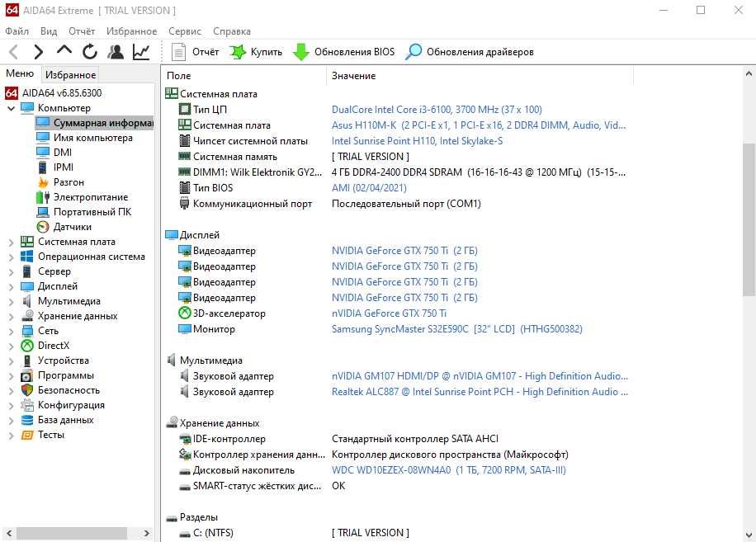Switch to the Меню sidebar tab
This screenshot has height=542, width=756.
point(20,73)
